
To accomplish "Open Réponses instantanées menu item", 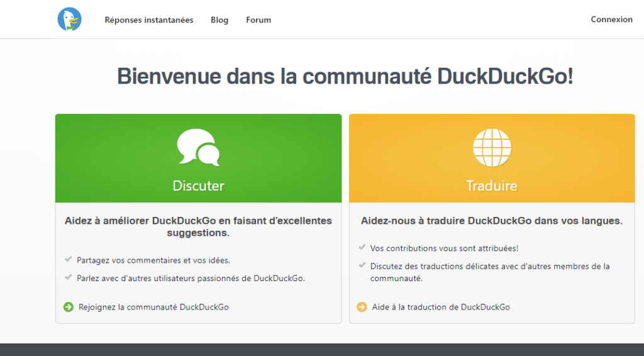I will click(x=148, y=19).
